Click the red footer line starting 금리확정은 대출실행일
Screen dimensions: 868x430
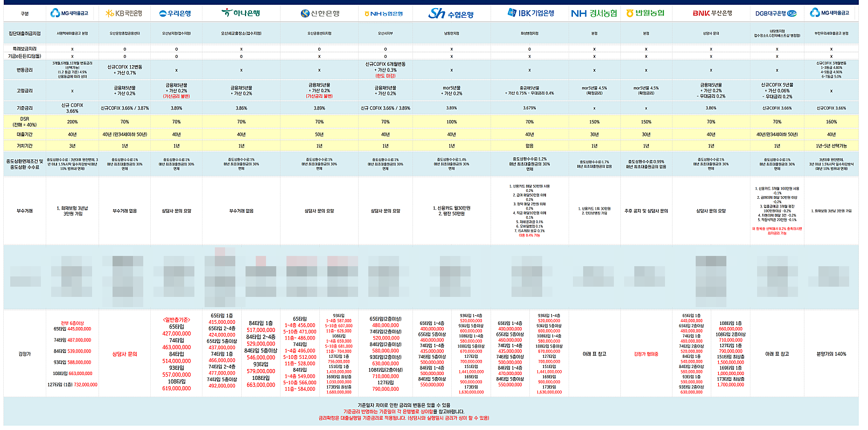[x=404, y=418]
